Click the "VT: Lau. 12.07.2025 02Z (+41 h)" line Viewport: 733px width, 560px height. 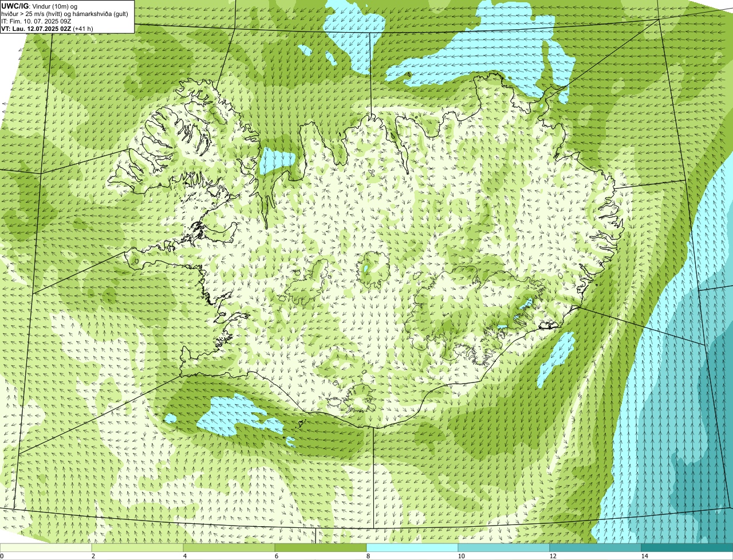(x=47, y=28)
